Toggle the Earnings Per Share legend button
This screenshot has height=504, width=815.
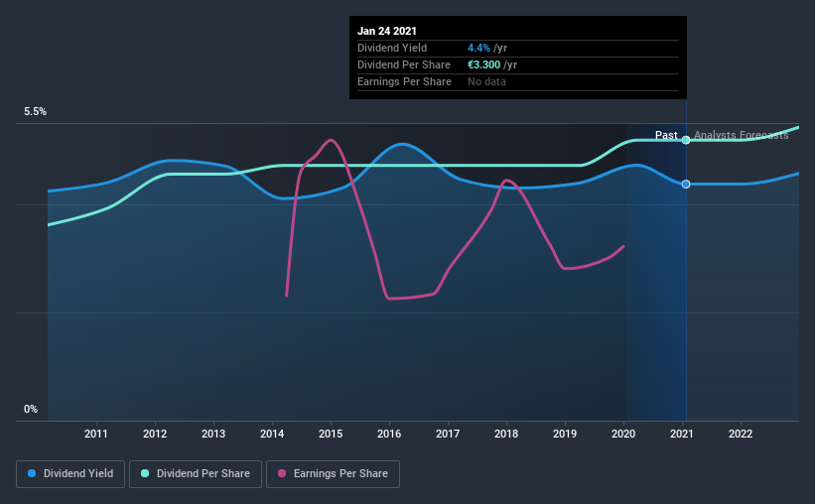[334, 474]
